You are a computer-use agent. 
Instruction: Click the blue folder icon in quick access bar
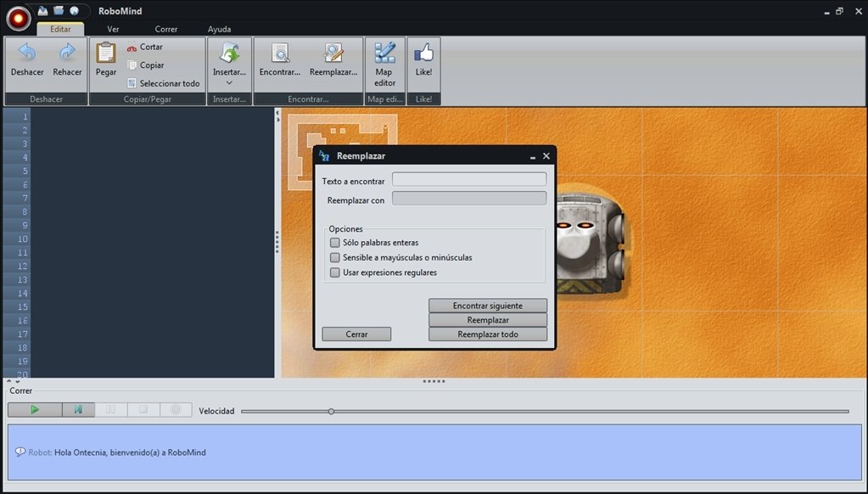click(59, 10)
